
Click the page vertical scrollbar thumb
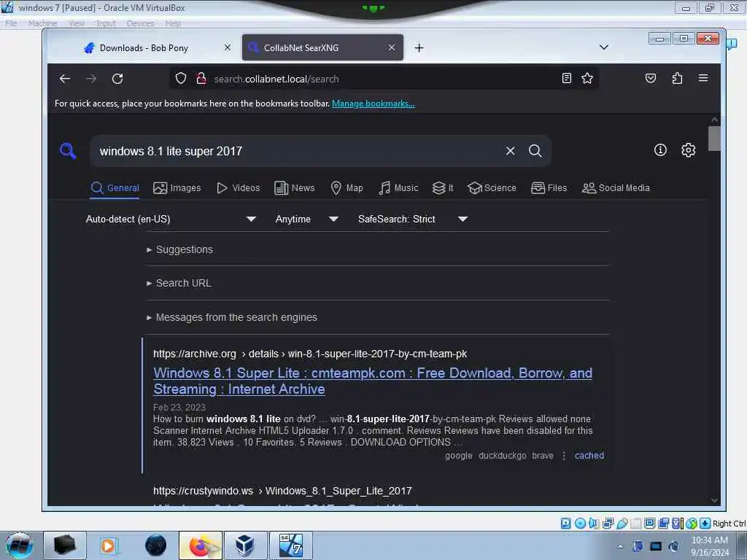click(713, 139)
